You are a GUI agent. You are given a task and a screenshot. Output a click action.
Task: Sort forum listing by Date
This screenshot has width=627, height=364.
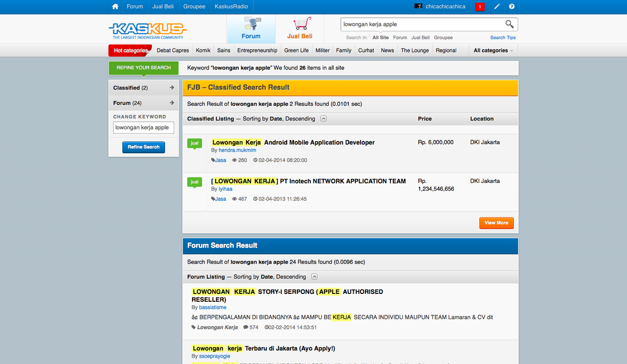(x=267, y=277)
